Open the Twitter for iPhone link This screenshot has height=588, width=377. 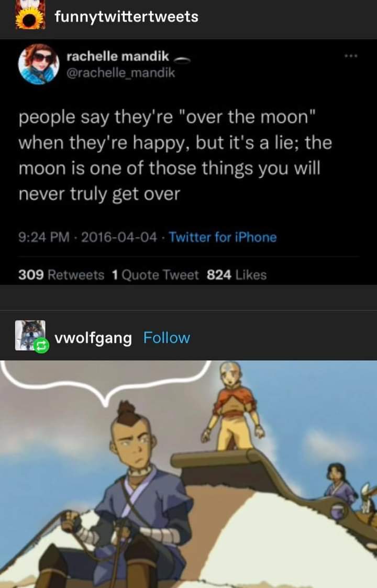pos(223,237)
